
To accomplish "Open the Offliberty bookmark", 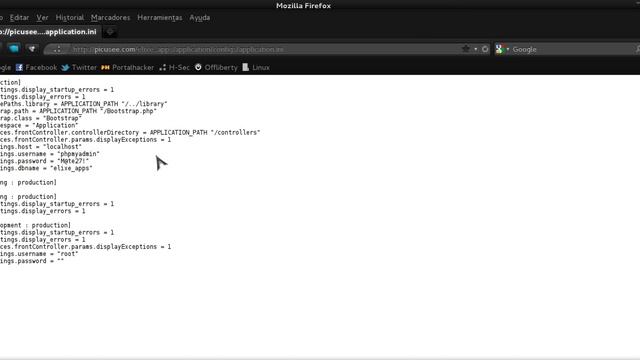I will point(216,67).
